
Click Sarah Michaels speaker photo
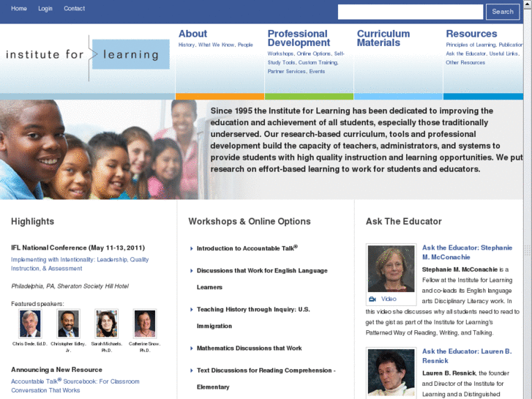(x=107, y=324)
